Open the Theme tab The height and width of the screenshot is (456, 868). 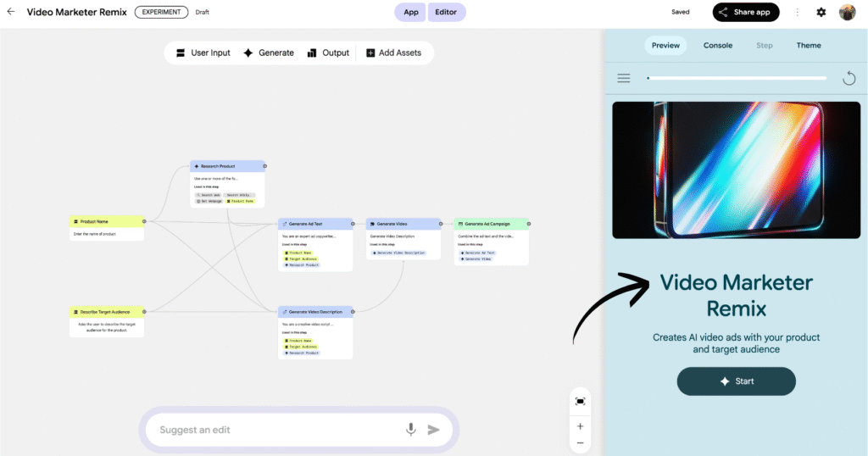pos(809,46)
